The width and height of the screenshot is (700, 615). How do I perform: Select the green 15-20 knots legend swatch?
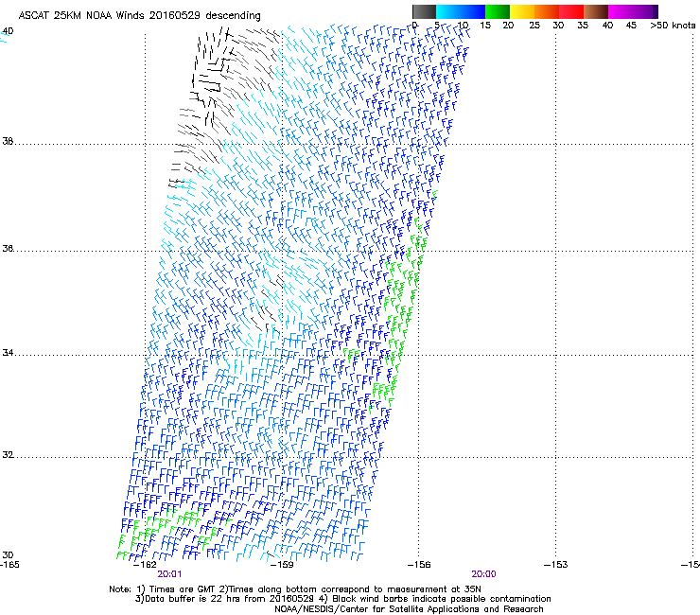(x=498, y=11)
